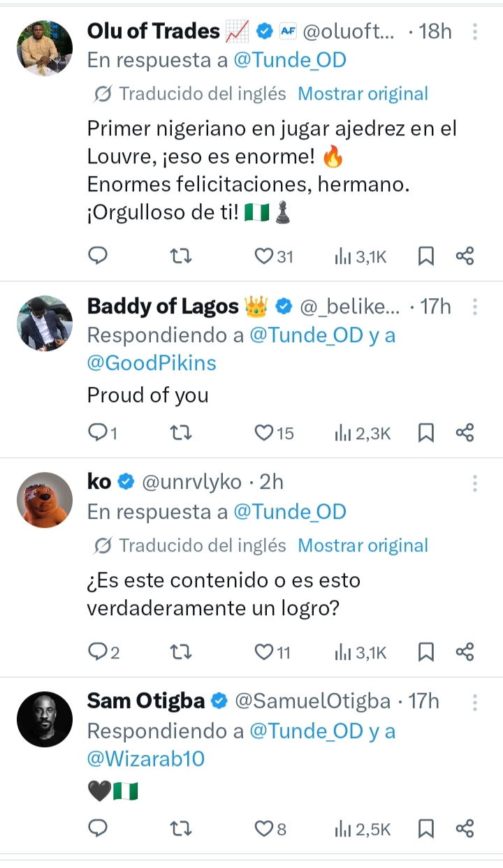503x868 pixels.
Task: Open Baddy of Lagos profile picture
Action: [45, 323]
